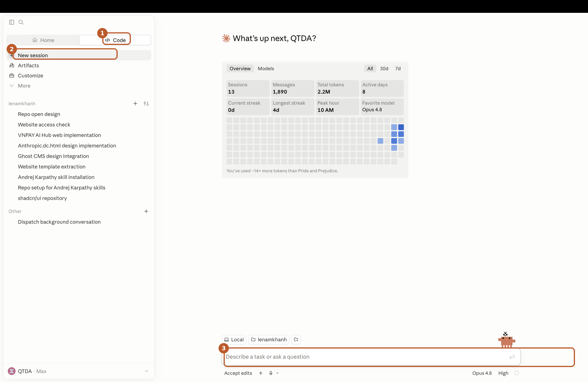The image size is (588, 382).
Task: Open the Local environment selector
Action: pos(234,339)
